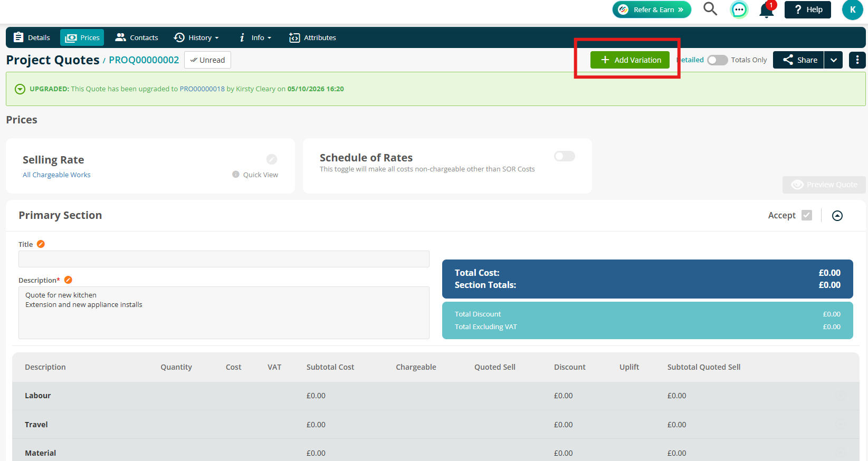Open PRO00000018 project link
Image resolution: width=868 pixels, height=461 pixels.
pyautogui.click(x=202, y=89)
